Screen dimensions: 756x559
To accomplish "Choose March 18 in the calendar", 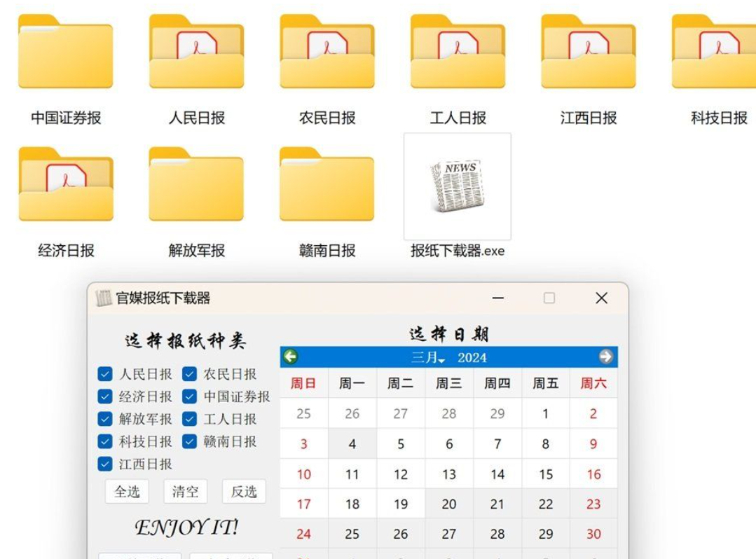I will pos(352,504).
